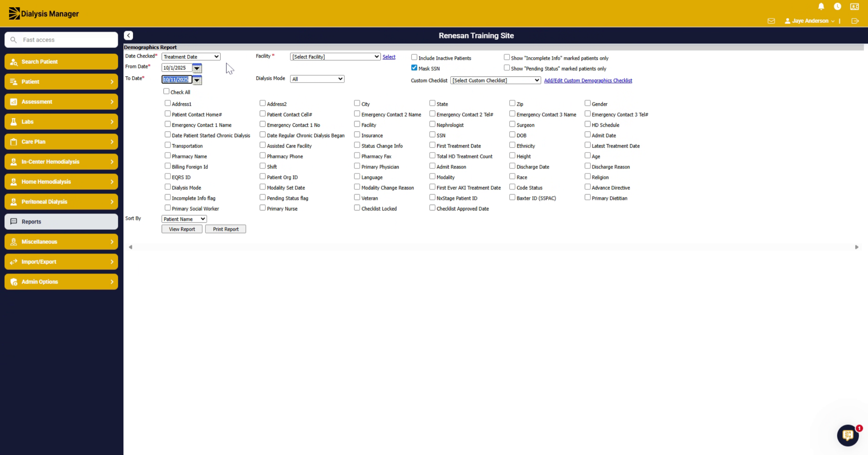Open the To Date calendar picker
The image size is (868, 455).
click(197, 80)
